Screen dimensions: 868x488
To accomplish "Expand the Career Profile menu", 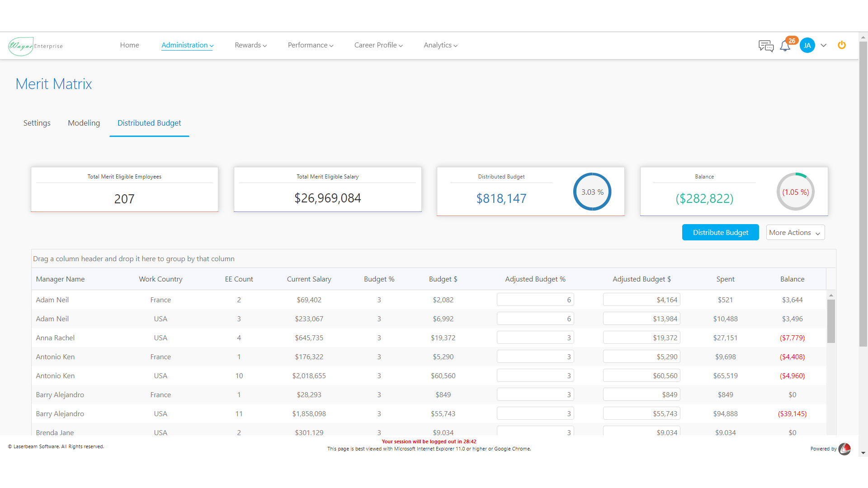I will pyautogui.click(x=378, y=45).
